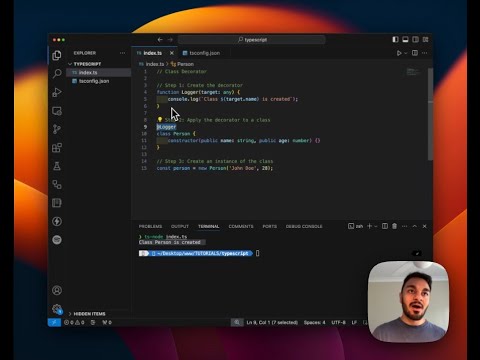Click 'Class Person is created' terminal output
The height and width of the screenshot is (360, 480).
170,242
